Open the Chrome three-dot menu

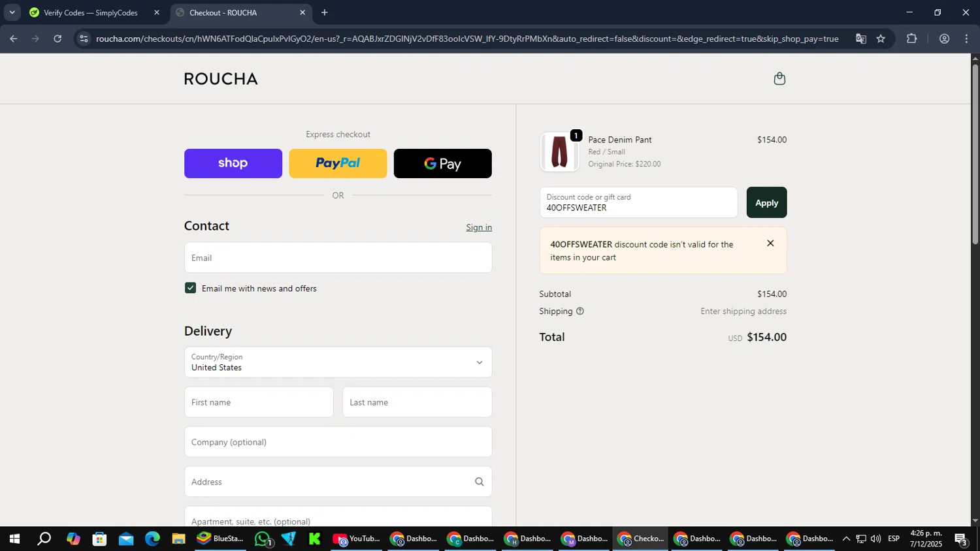(x=966, y=39)
